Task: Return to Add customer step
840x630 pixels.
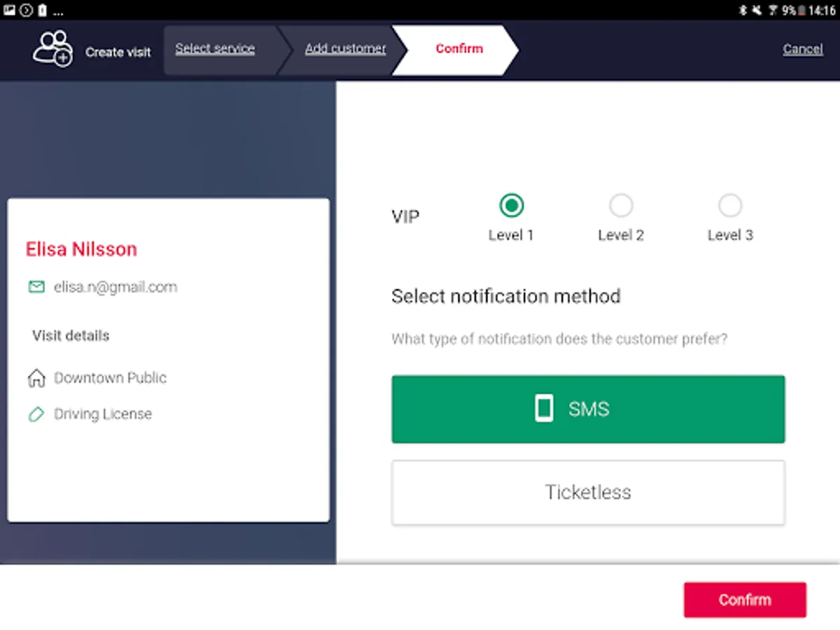Action: coord(345,49)
